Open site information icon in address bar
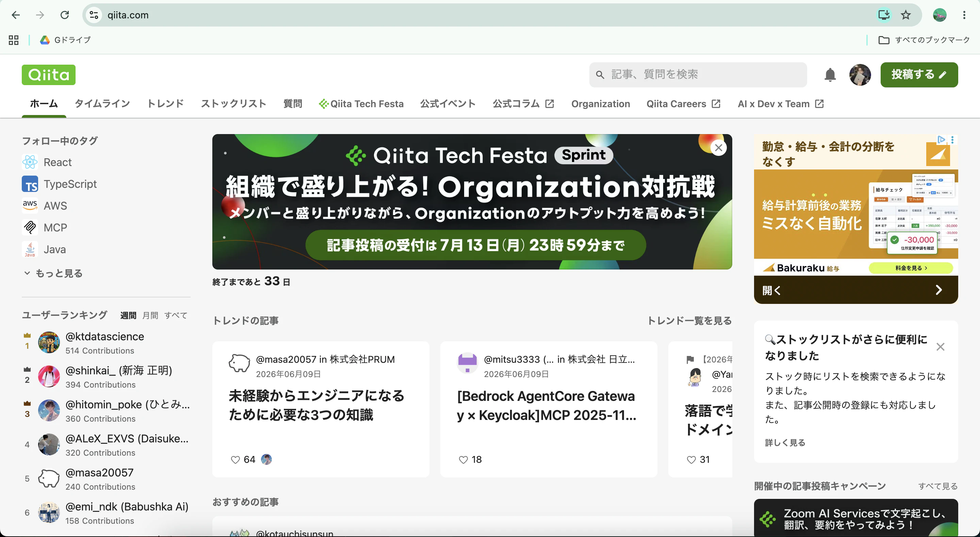The image size is (980, 537). (x=94, y=15)
